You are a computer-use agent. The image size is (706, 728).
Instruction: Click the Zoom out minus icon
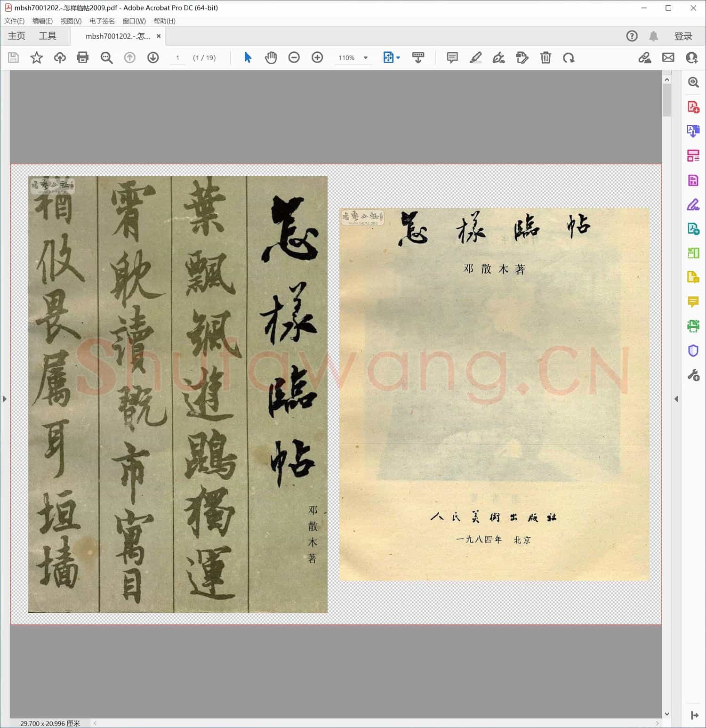(294, 57)
